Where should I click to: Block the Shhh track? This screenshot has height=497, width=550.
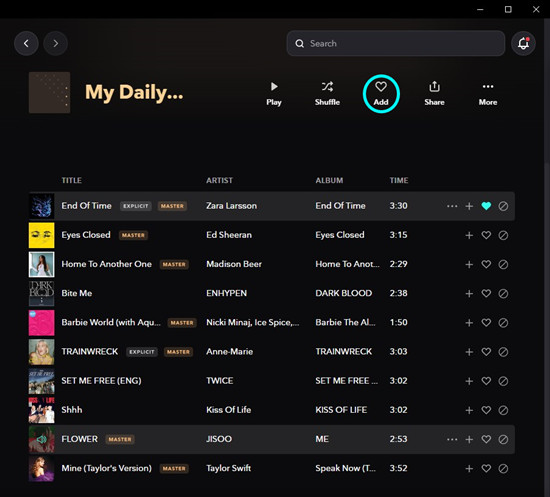click(503, 410)
